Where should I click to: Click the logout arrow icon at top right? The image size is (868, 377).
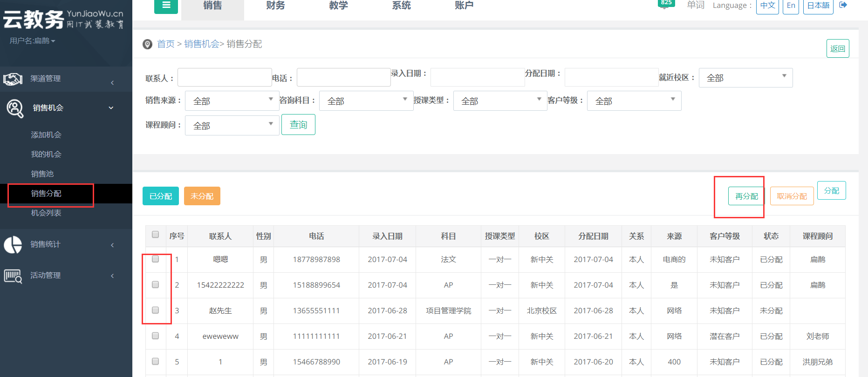pos(843,5)
